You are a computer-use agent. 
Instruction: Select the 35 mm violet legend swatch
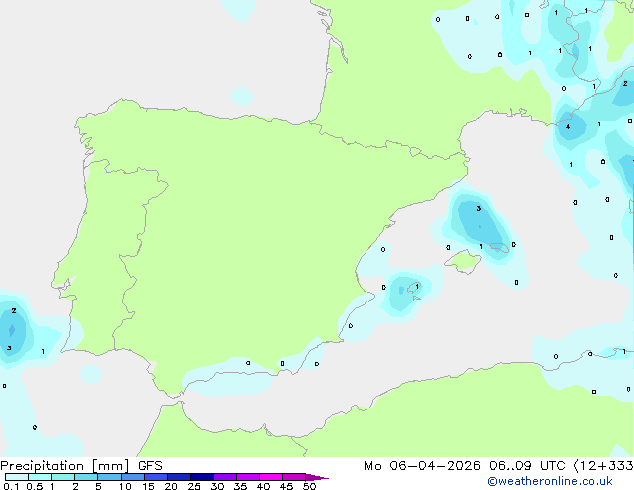pos(248,477)
